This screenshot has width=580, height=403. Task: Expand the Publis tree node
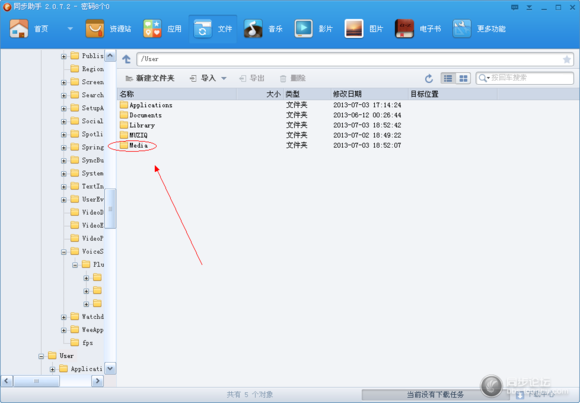click(x=64, y=56)
